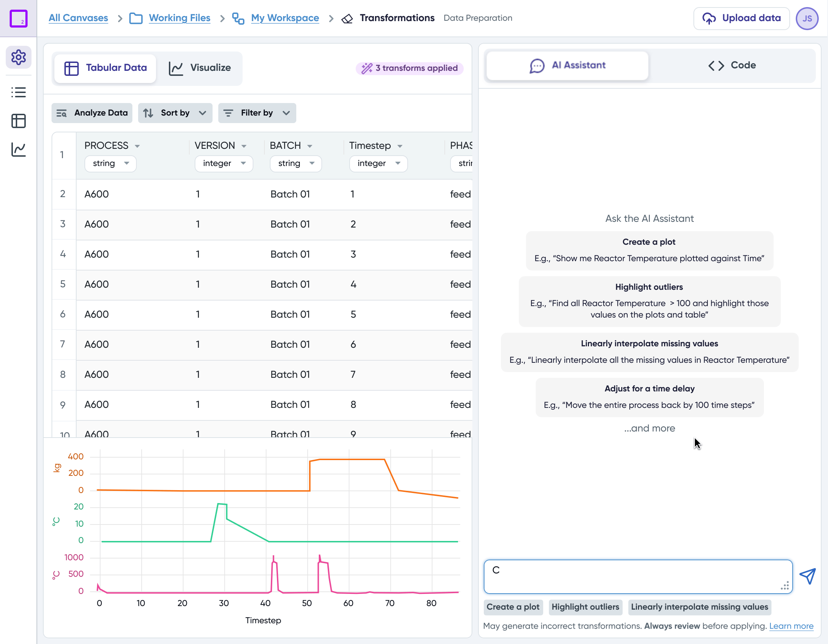Click the 3 transforms applied badge
The height and width of the screenshot is (644, 828).
pos(409,68)
